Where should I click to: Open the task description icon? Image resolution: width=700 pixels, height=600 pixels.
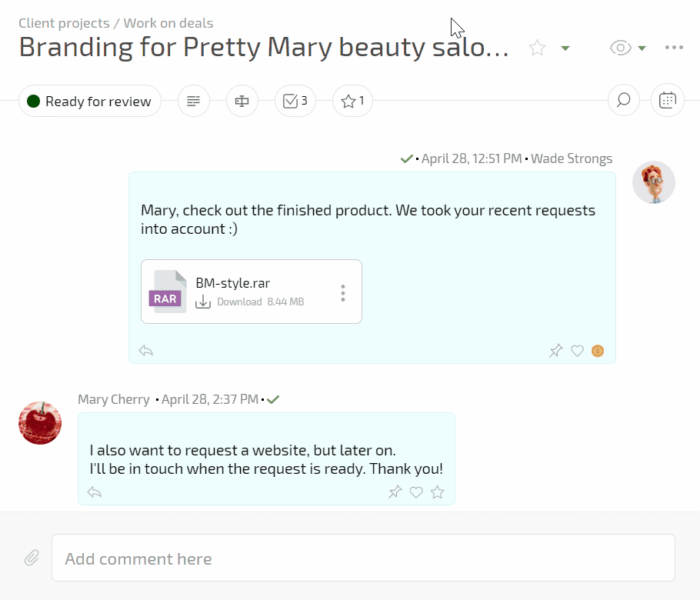coord(194,101)
